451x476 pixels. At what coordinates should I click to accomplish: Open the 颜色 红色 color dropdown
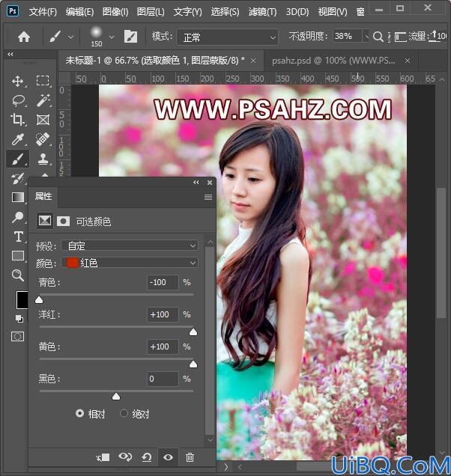click(x=130, y=263)
